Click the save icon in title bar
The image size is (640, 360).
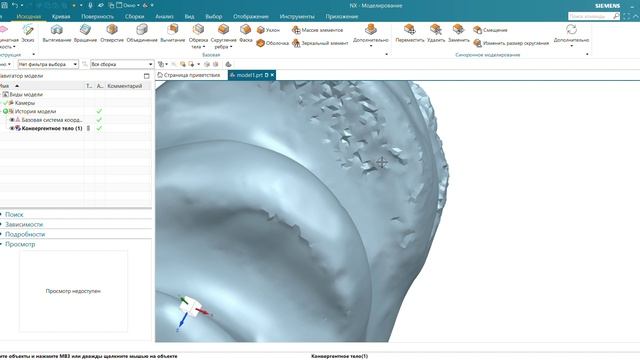click(4, 5)
